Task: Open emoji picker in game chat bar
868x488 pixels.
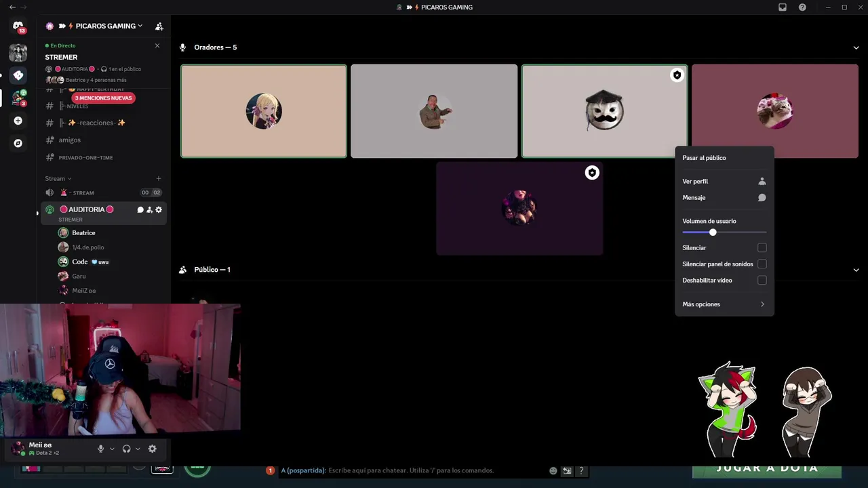Action: coord(553,470)
